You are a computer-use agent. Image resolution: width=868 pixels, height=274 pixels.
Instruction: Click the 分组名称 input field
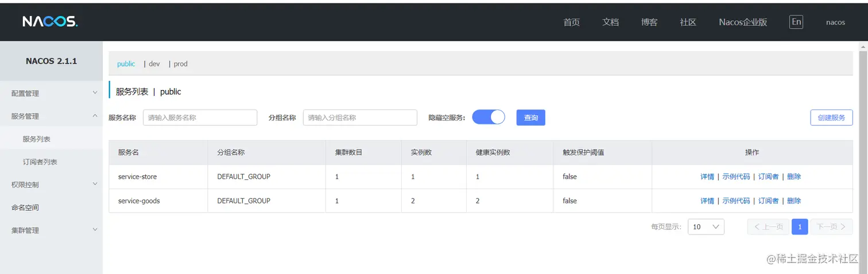point(360,118)
